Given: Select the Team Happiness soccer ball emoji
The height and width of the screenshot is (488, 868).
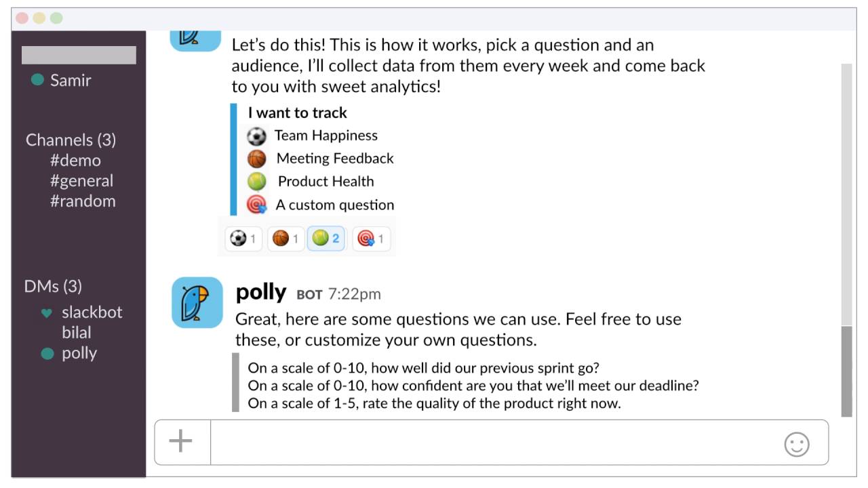Looking at the screenshot, I should click(256, 136).
